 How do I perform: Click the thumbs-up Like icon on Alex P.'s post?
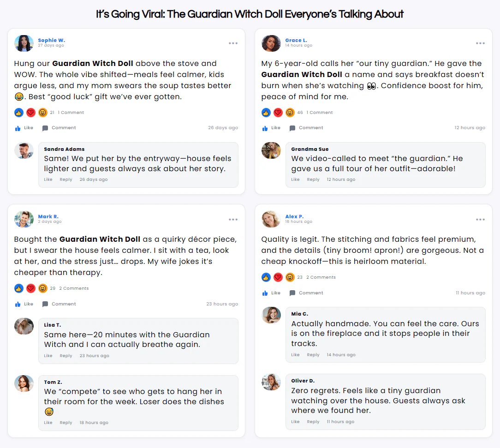coord(265,293)
